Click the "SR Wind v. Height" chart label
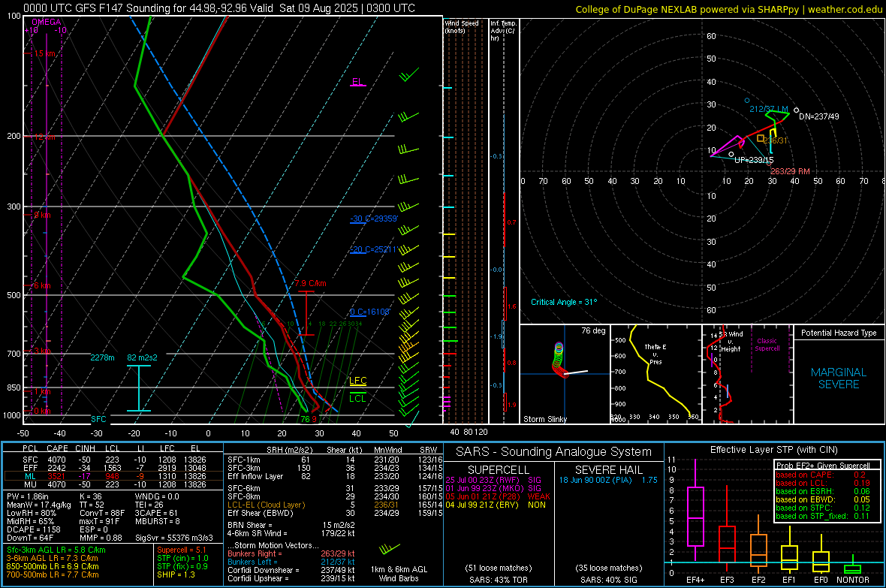Image resolution: width=886 pixels, height=588 pixels. (x=732, y=342)
